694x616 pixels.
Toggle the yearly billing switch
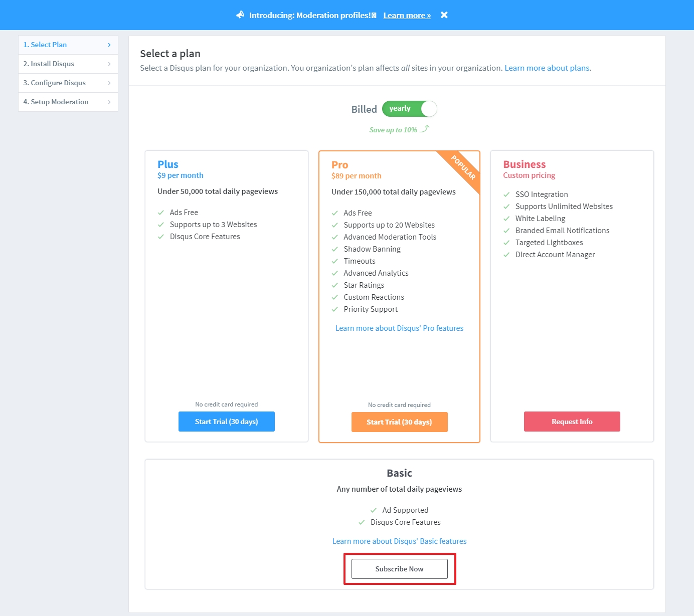(410, 109)
